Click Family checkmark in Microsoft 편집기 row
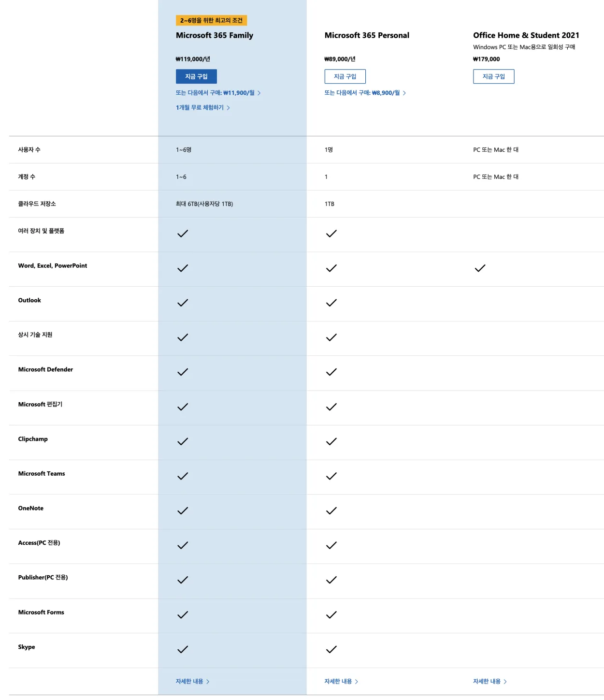Viewport: 604px width, 700px height. (183, 407)
